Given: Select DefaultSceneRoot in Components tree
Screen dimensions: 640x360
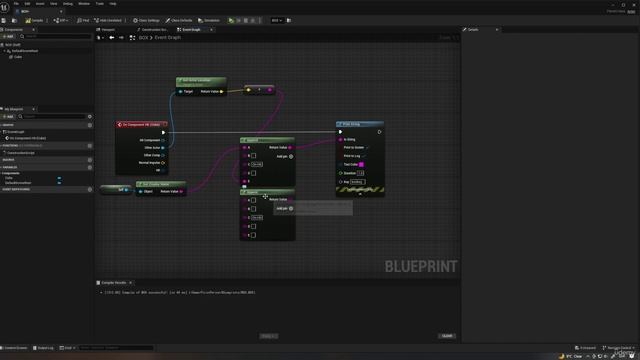Looking at the screenshot, I should pos(24,51).
